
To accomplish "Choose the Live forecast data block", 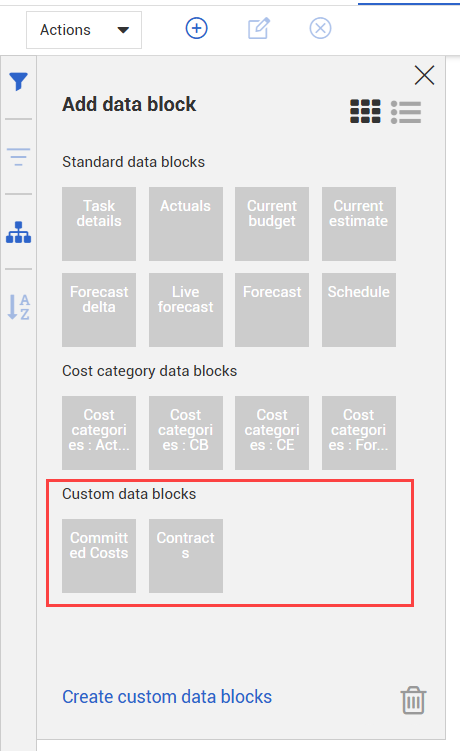I will click(x=185, y=310).
